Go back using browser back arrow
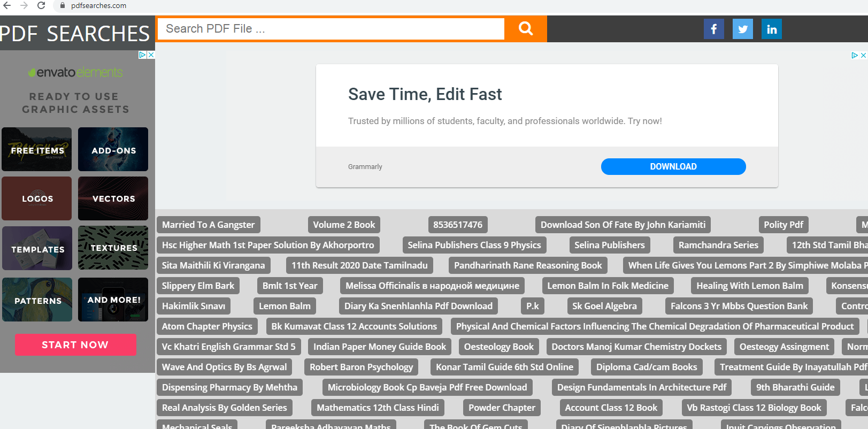 tap(7, 5)
